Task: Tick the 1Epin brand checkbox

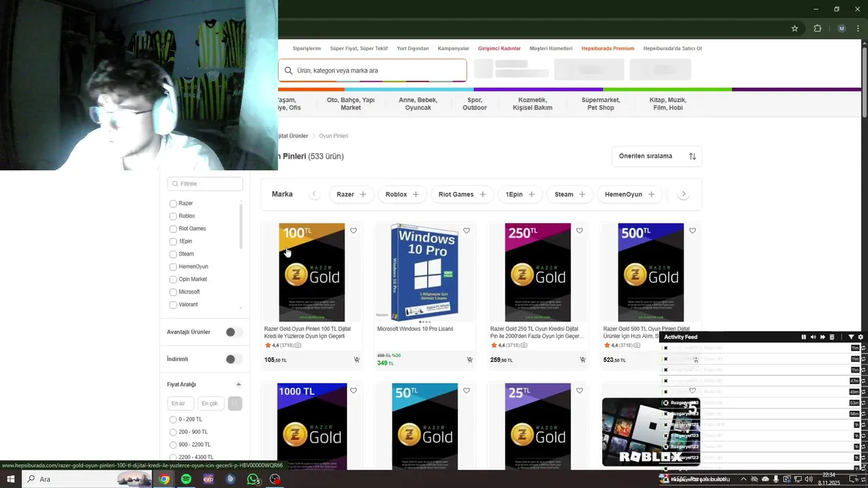Action: [173, 241]
